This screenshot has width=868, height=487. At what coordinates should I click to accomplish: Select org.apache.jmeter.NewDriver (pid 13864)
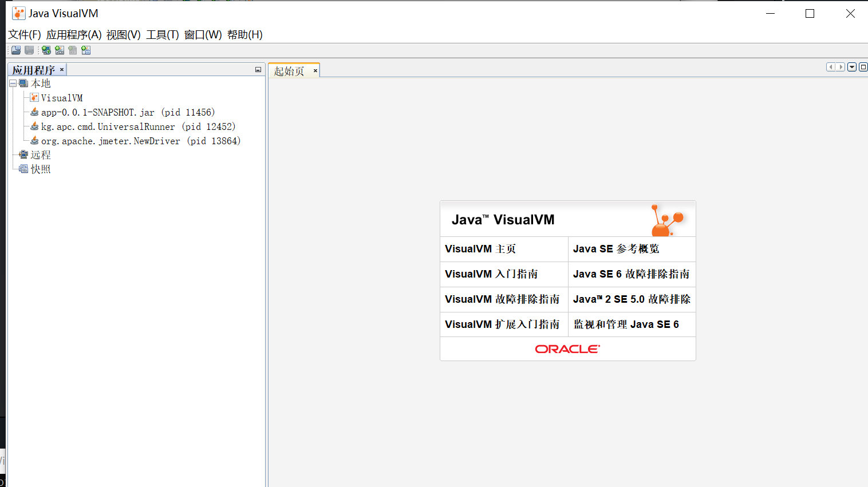click(x=141, y=141)
